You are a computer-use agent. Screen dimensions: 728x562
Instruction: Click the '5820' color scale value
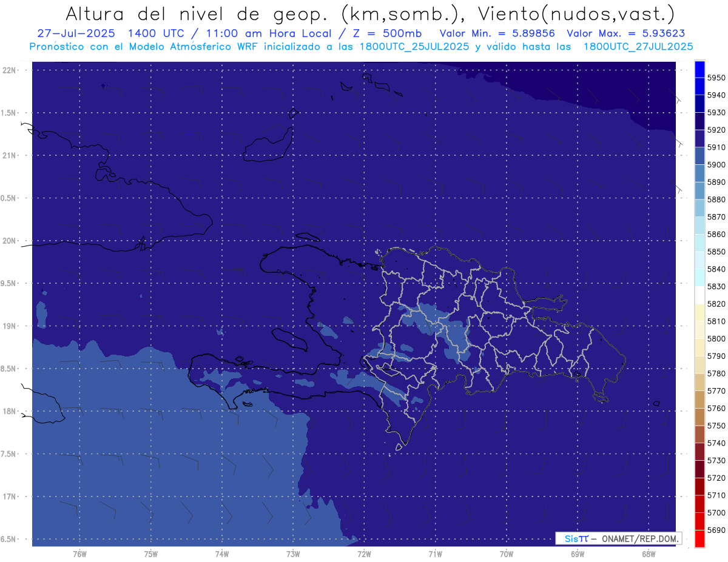(716, 304)
